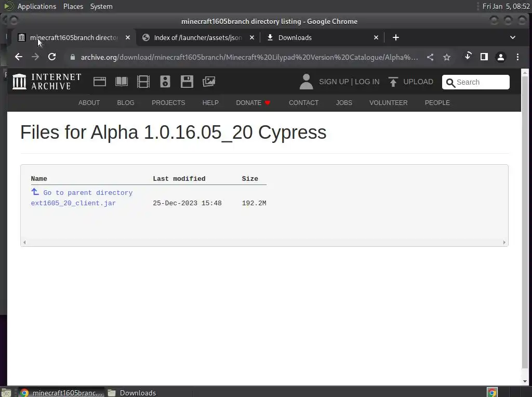Click the show desktop icon in taskbar

tap(6, 393)
